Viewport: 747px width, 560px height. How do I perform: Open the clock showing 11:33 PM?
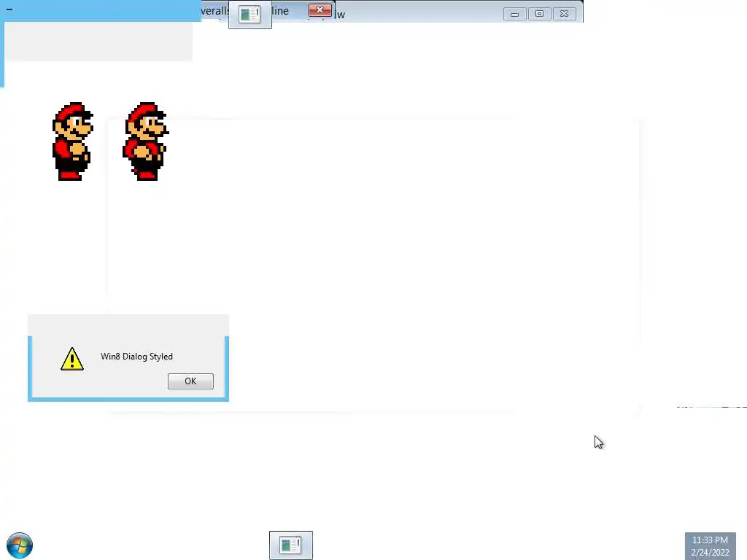point(710,545)
